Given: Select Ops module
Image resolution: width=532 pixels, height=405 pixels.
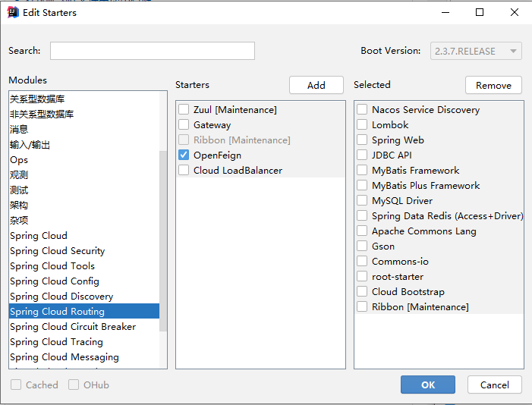Looking at the screenshot, I should 83,160.
